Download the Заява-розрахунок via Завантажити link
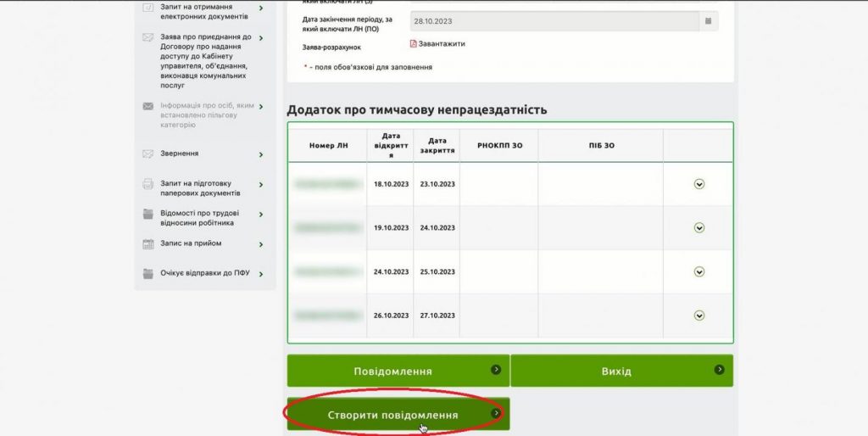Image resolution: width=868 pixels, height=436 pixels. pos(442,44)
